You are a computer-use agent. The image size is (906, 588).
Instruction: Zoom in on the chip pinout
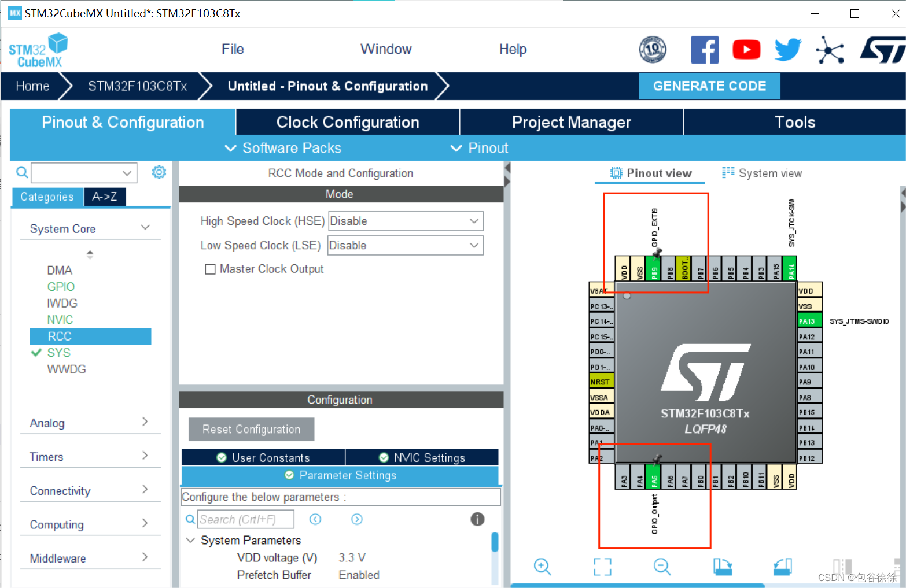tap(542, 567)
